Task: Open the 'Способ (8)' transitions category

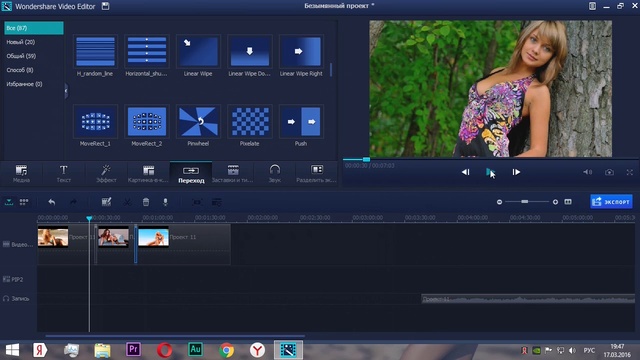Action: pyautogui.click(x=20, y=70)
